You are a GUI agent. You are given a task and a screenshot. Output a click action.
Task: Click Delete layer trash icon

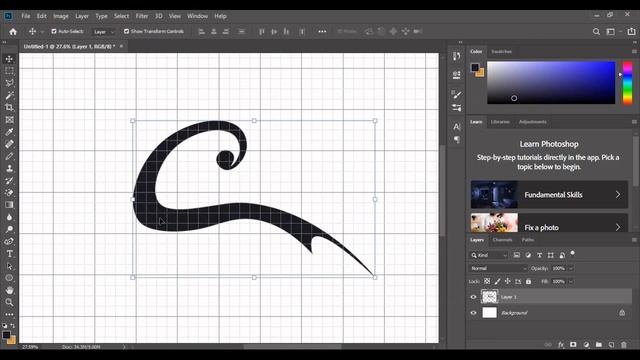tap(624, 345)
